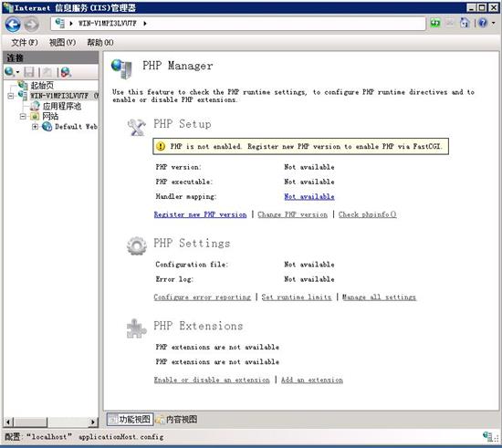The image size is (502, 448).
Task: Click Register new PHP version link
Action: (200, 214)
